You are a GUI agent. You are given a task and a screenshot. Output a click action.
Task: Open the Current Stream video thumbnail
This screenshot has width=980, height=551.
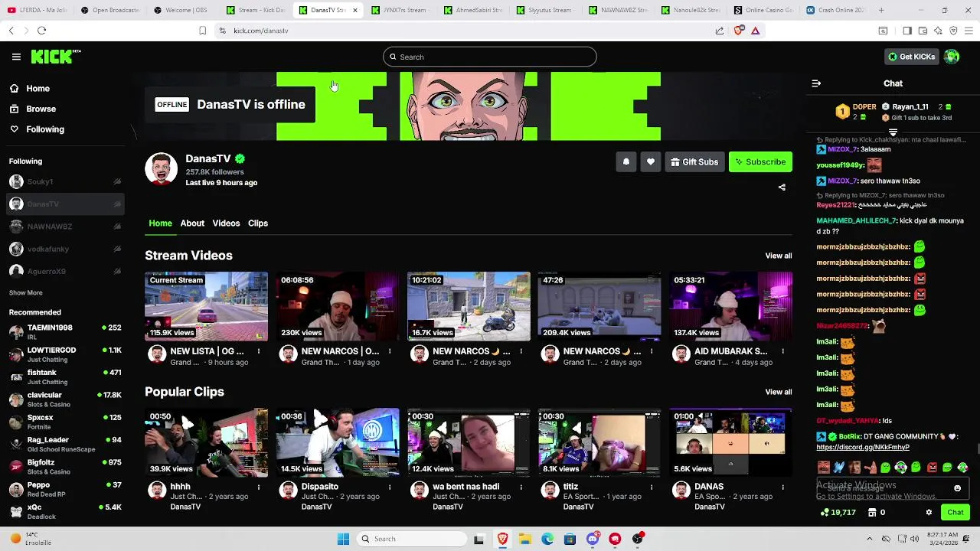pyautogui.click(x=207, y=306)
